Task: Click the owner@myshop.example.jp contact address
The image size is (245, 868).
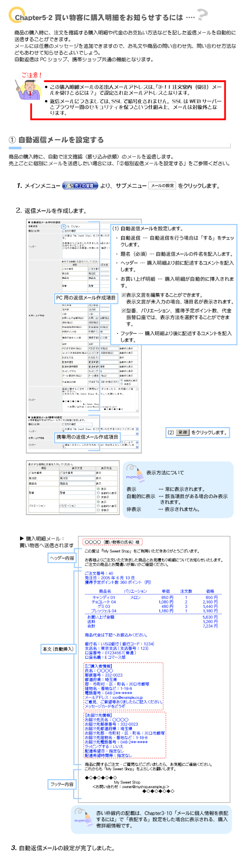Action: coord(144,787)
